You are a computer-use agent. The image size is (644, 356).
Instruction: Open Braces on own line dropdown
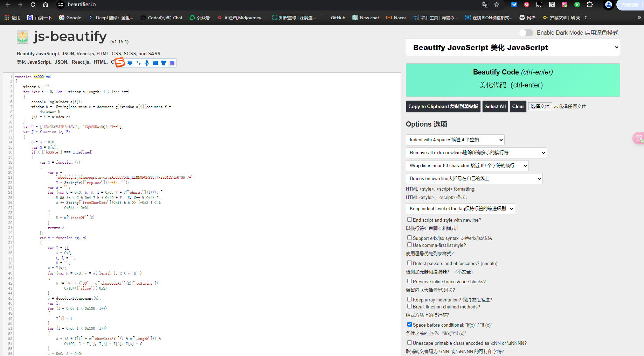click(474, 178)
